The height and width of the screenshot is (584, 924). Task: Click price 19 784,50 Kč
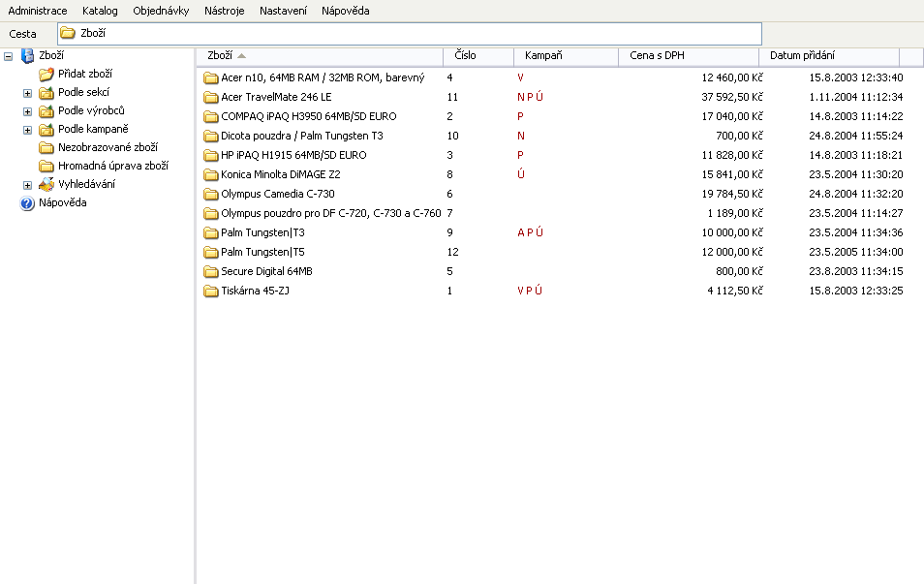(732, 194)
